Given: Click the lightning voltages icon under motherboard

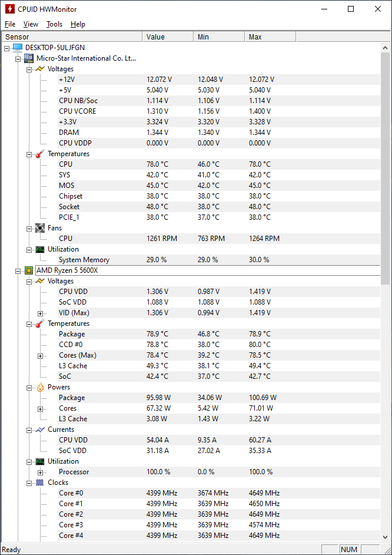Looking at the screenshot, I should click(x=40, y=69).
